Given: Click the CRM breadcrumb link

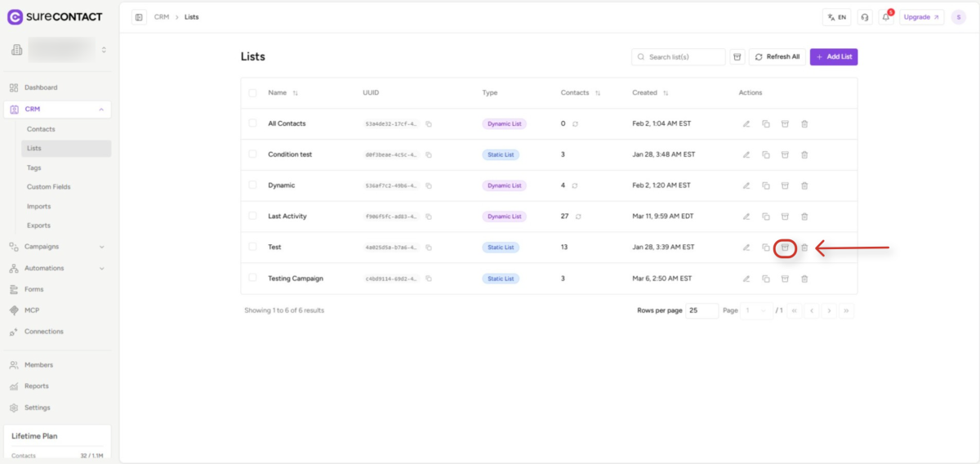Looking at the screenshot, I should click(162, 17).
